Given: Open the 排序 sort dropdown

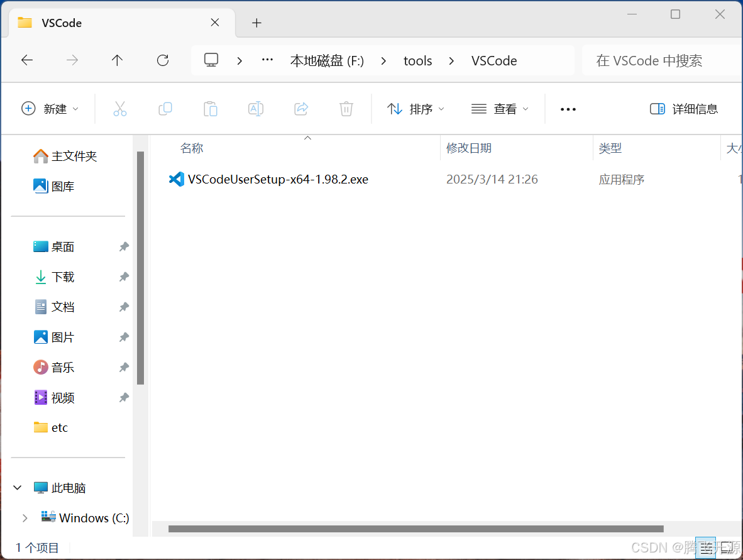Looking at the screenshot, I should point(416,109).
